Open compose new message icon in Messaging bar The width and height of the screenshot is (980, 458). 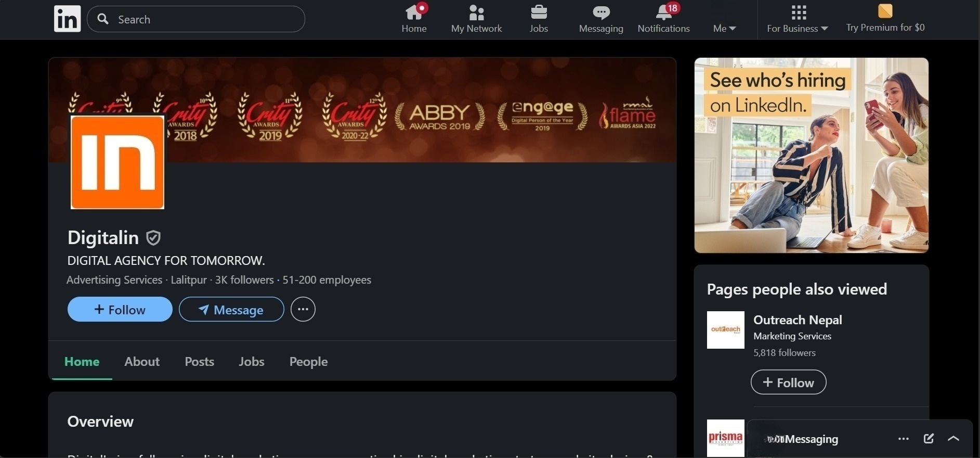click(929, 439)
